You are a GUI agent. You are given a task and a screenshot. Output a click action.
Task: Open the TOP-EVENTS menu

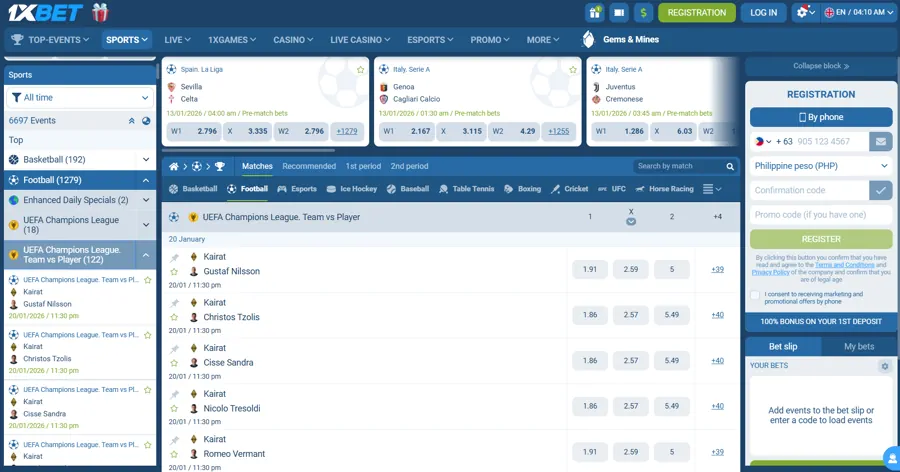51,40
